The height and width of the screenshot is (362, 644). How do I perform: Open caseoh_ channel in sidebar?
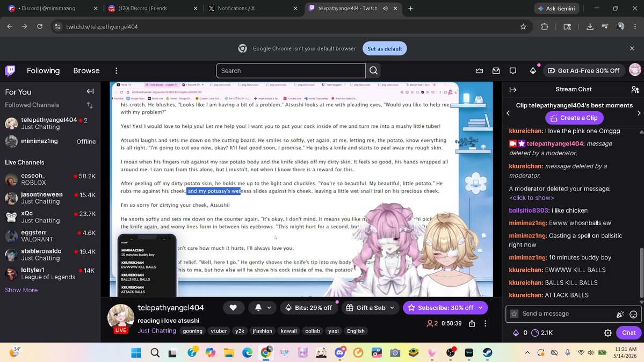coord(50,179)
